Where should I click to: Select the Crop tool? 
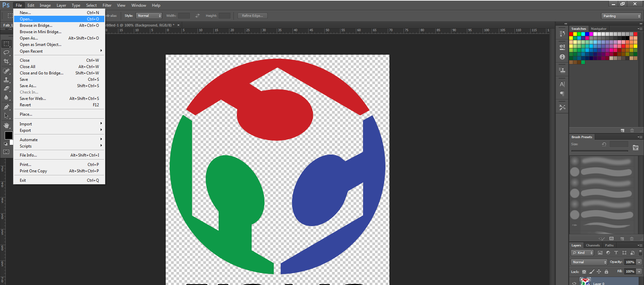[6, 61]
